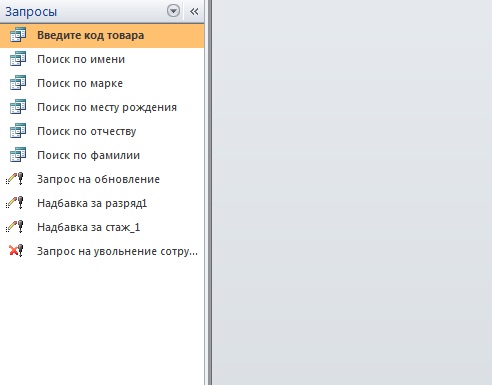Select the text Поиск по месту рождения
The height and width of the screenshot is (385, 492).
(107, 108)
